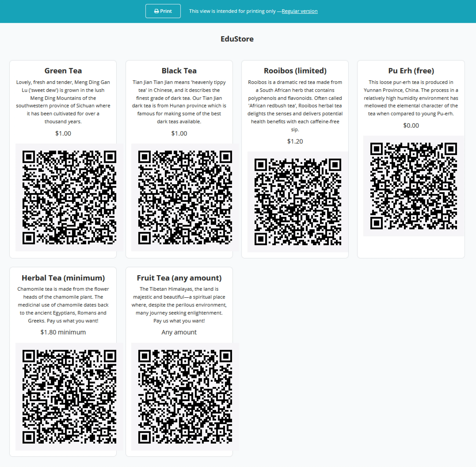
Task: Click the printer icon in Print button
Action: 156,11
